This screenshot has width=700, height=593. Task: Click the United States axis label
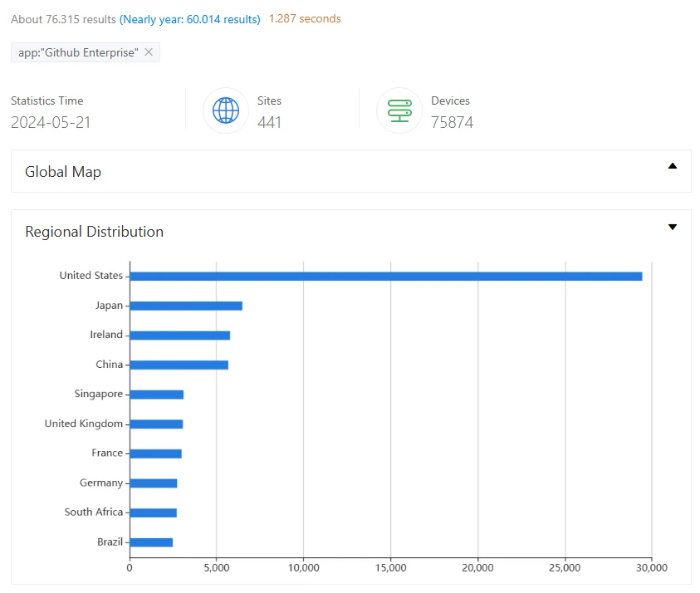[x=91, y=276]
